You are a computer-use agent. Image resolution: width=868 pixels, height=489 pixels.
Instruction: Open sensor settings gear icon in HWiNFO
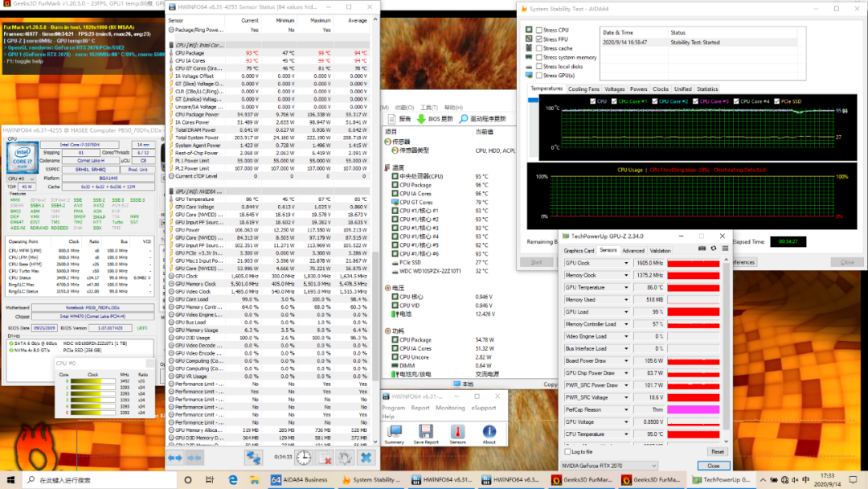(x=345, y=458)
